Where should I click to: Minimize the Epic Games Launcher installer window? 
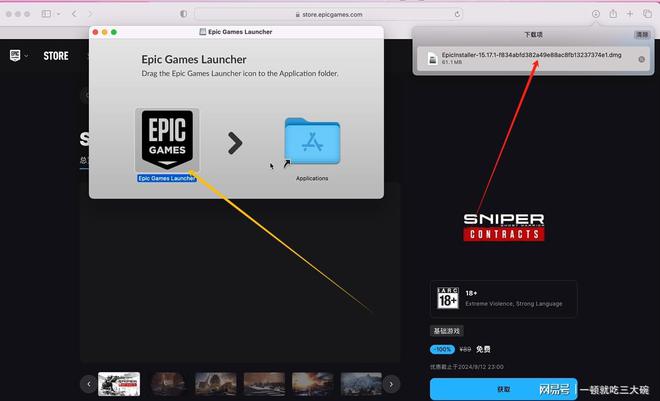pos(104,32)
